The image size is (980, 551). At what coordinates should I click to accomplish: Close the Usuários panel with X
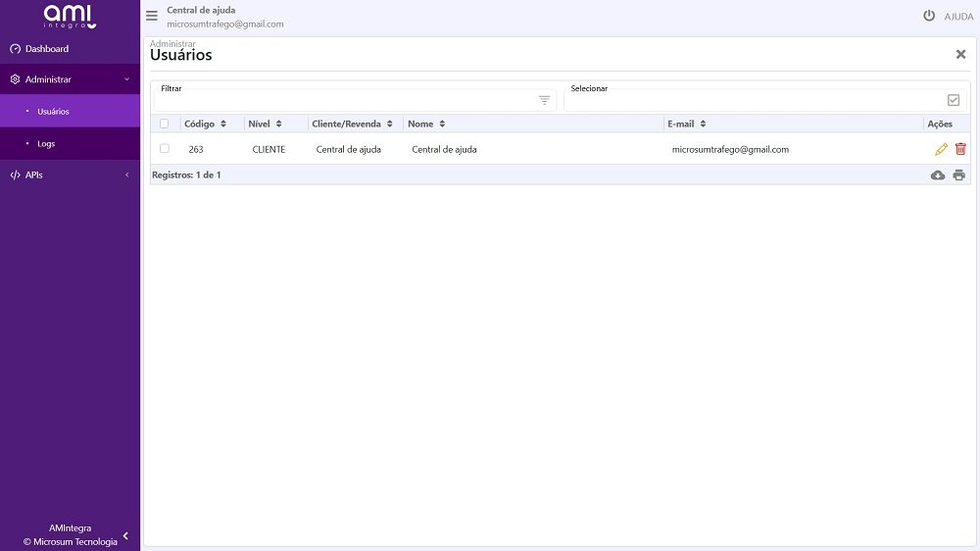tap(960, 54)
